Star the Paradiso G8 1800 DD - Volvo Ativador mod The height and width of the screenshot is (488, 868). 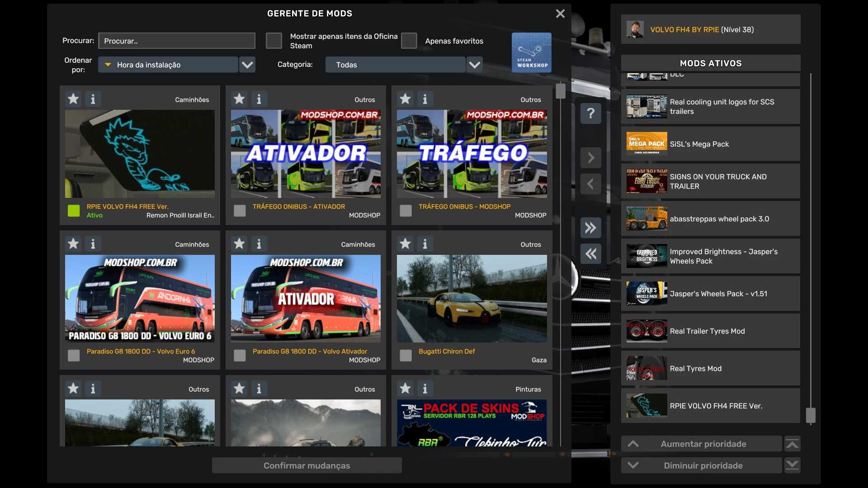pyautogui.click(x=239, y=244)
